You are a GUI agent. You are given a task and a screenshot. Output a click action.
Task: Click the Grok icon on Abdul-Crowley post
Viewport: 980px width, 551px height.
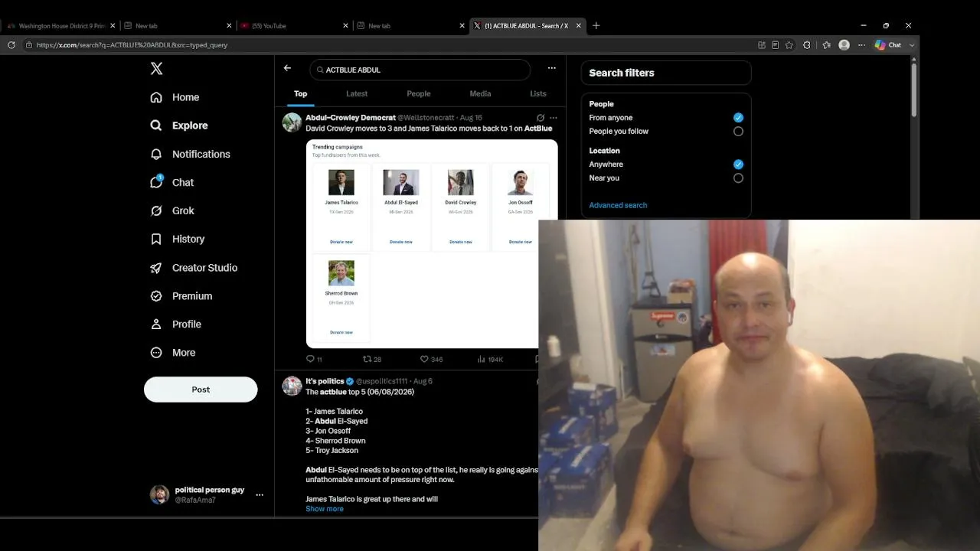tap(541, 118)
